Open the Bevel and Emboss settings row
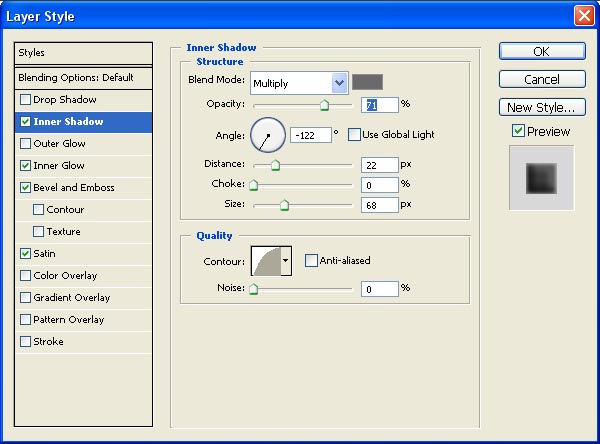This screenshot has height=444, width=600. [83, 188]
